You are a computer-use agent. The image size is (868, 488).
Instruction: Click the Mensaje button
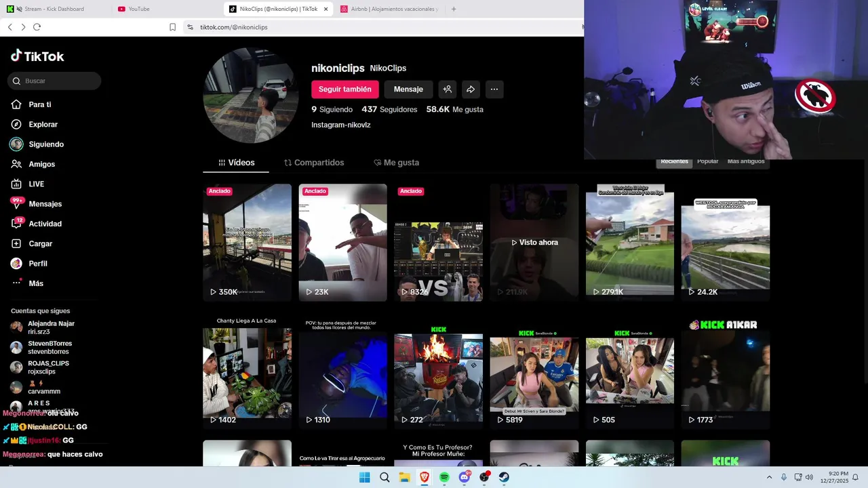(x=408, y=89)
